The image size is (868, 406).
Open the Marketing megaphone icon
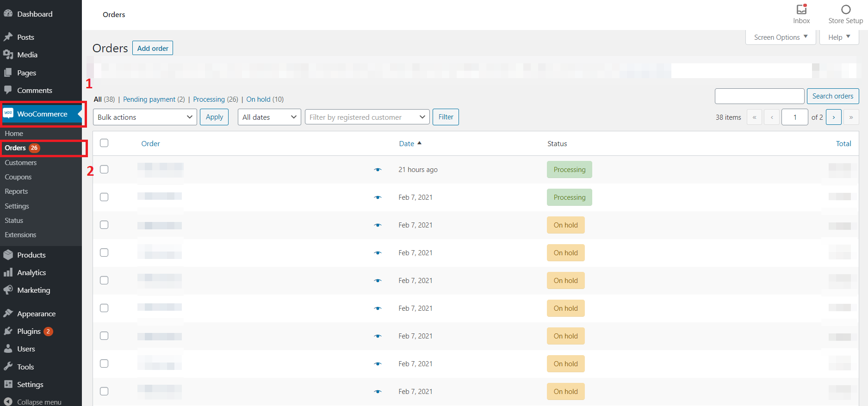tap(8, 290)
